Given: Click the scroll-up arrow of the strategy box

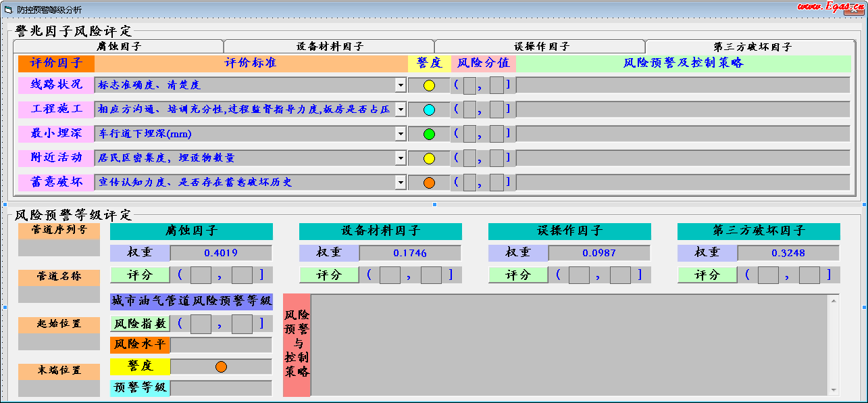Looking at the screenshot, I should pos(834,300).
